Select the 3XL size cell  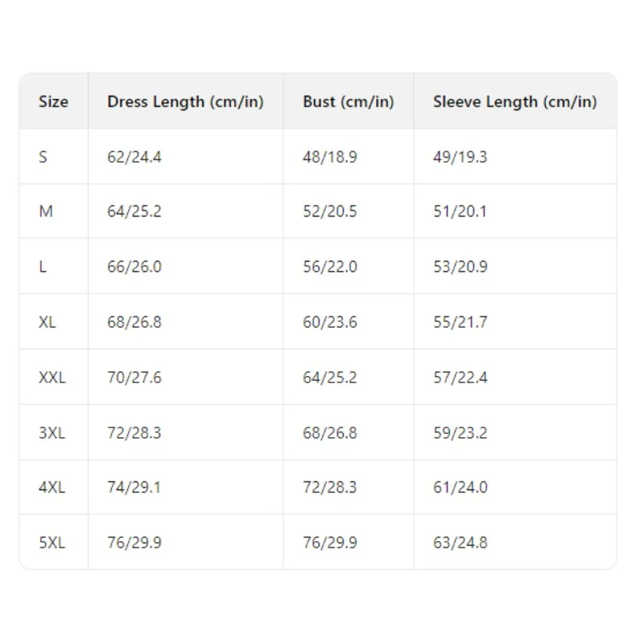coord(52,432)
